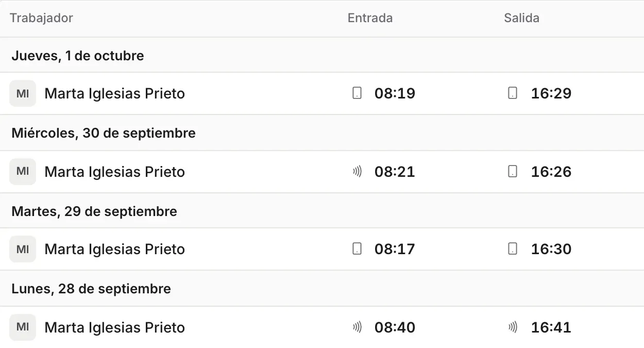Click the NFC icon beside exit 16:41
The image size is (644, 348).
513,327
